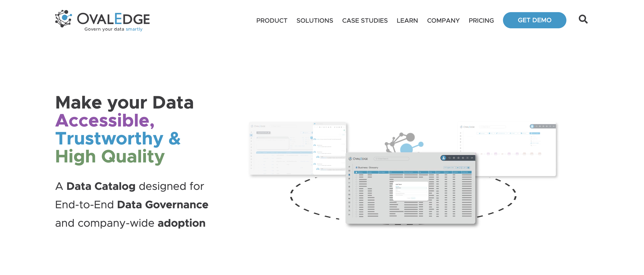Open the CASE STUDIES menu

tap(364, 20)
